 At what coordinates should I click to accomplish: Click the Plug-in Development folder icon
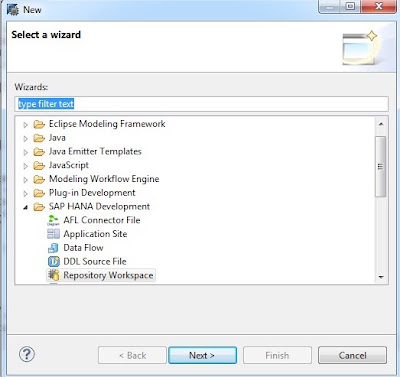coord(39,193)
